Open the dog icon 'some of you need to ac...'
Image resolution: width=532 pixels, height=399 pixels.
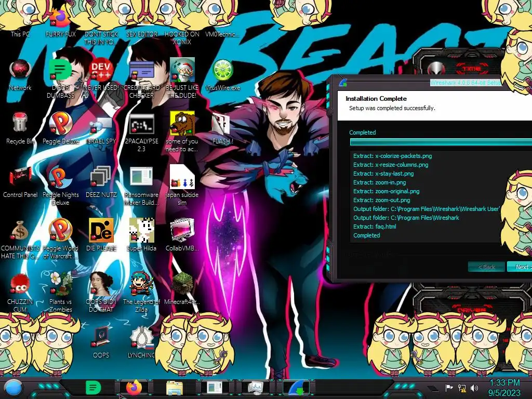(182, 131)
